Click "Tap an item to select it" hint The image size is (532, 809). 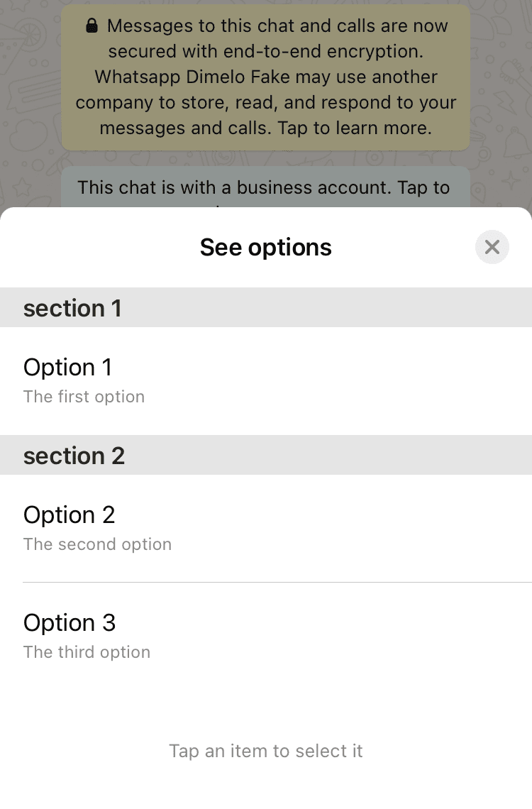(265, 751)
